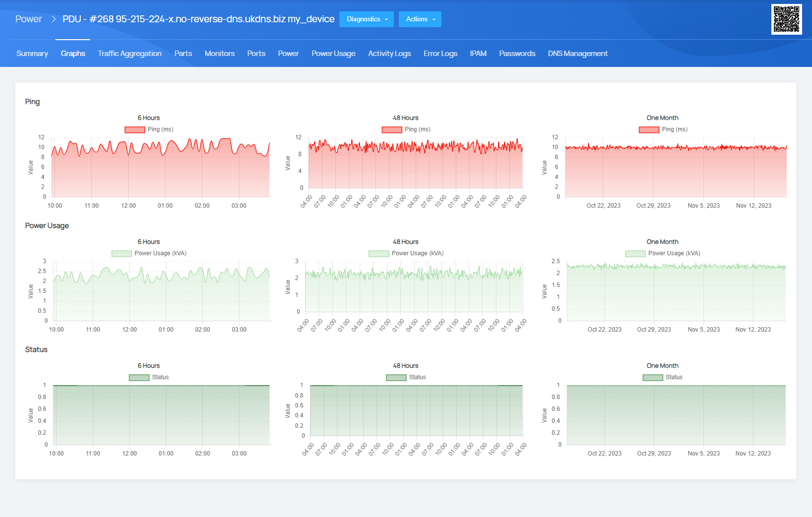Toggle Power Usage (kVA) legend in 6 Hours chart
This screenshot has width=812, height=517.
pos(149,253)
